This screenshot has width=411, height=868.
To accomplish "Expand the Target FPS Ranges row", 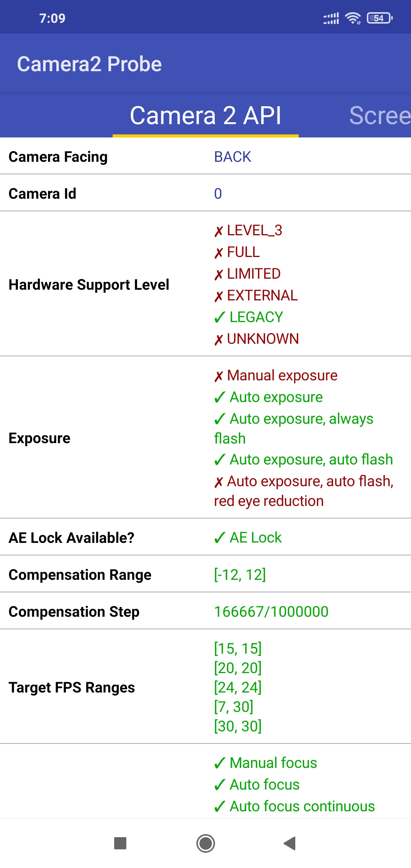I will coord(72,688).
